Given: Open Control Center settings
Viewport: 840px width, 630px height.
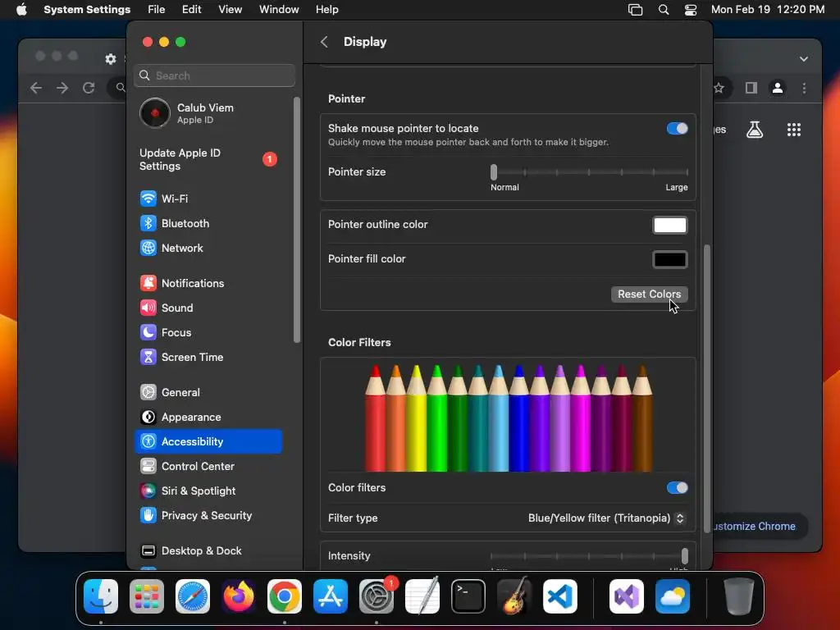Looking at the screenshot, I should click(208, 467).
